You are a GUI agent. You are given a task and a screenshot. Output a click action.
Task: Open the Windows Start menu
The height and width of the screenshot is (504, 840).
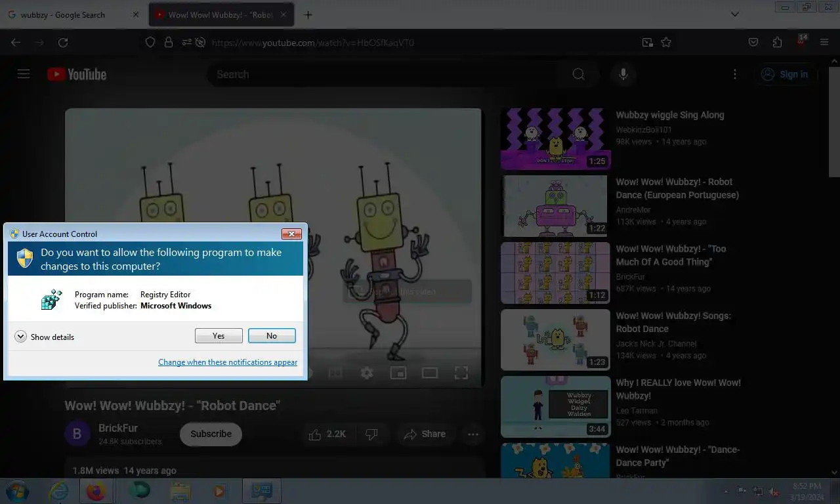click(16, 491)
